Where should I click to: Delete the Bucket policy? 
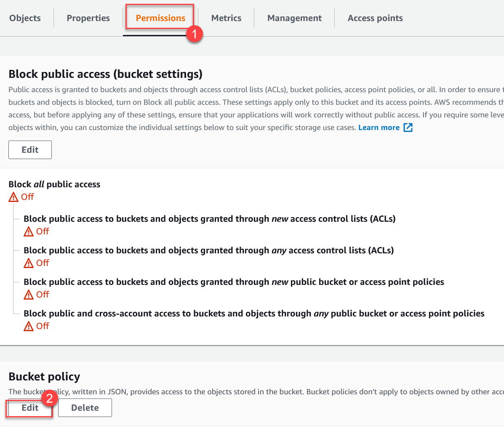click(85, 408)
